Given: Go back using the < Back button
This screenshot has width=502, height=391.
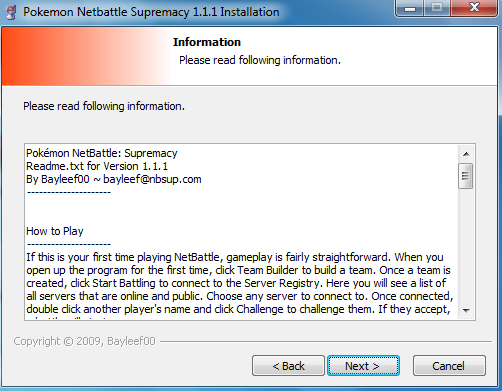Looking at the screenshot, I should click(288, 366).
